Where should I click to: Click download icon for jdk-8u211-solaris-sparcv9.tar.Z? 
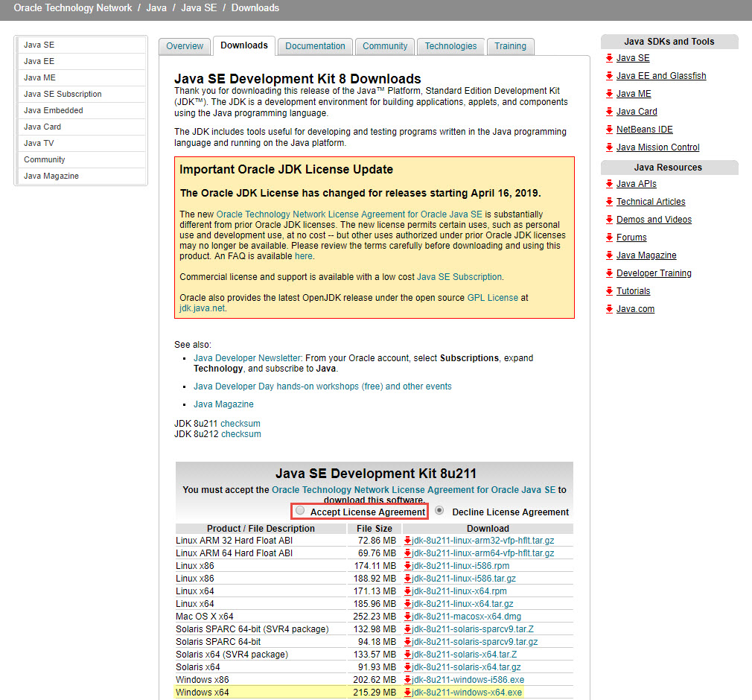tap(408, 629)
